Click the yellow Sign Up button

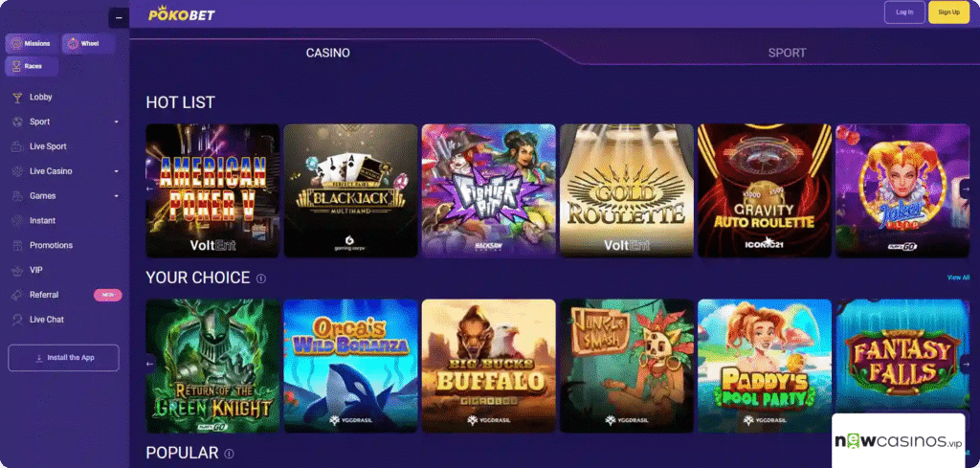(948, 12)
